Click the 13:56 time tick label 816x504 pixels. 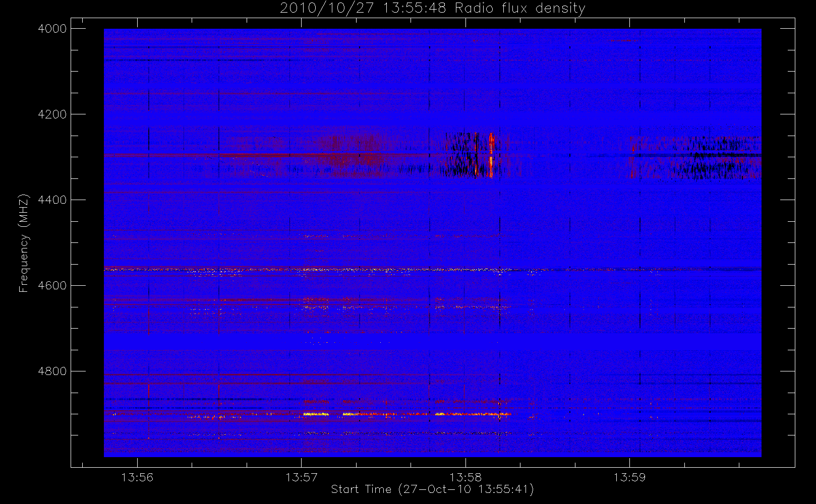point(137,477)
